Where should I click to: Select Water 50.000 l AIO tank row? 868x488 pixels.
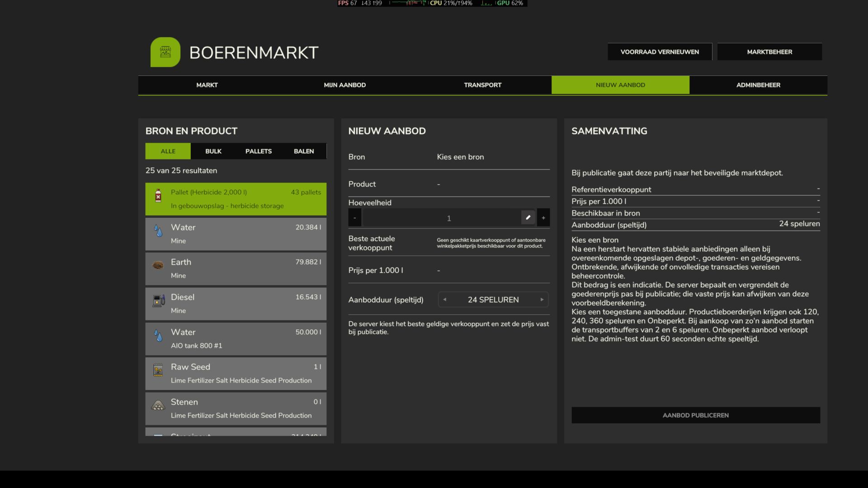coord(236,339)
